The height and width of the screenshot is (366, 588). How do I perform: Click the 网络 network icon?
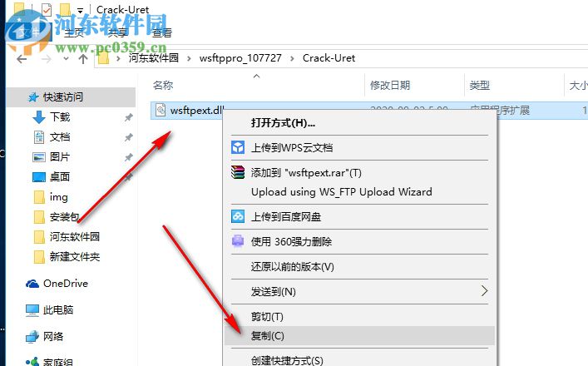pyautogui.click(x=32, y=337)
